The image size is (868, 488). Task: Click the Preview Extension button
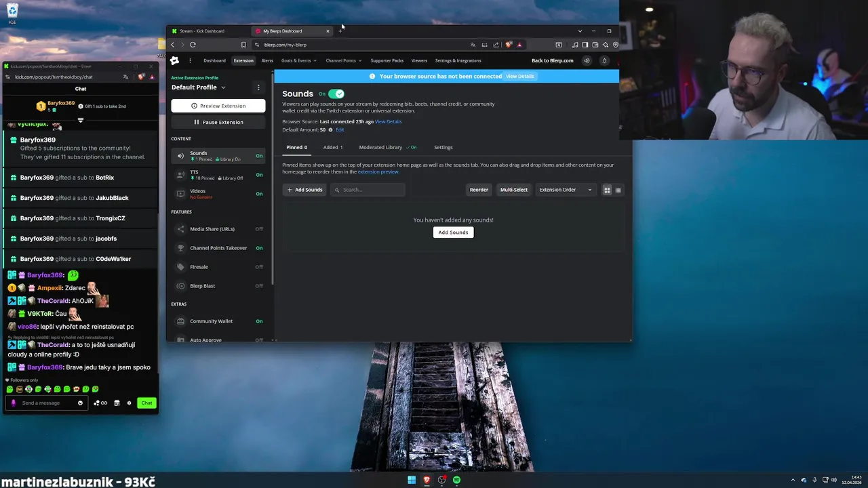pyautogui.click(x=218, y=106)
